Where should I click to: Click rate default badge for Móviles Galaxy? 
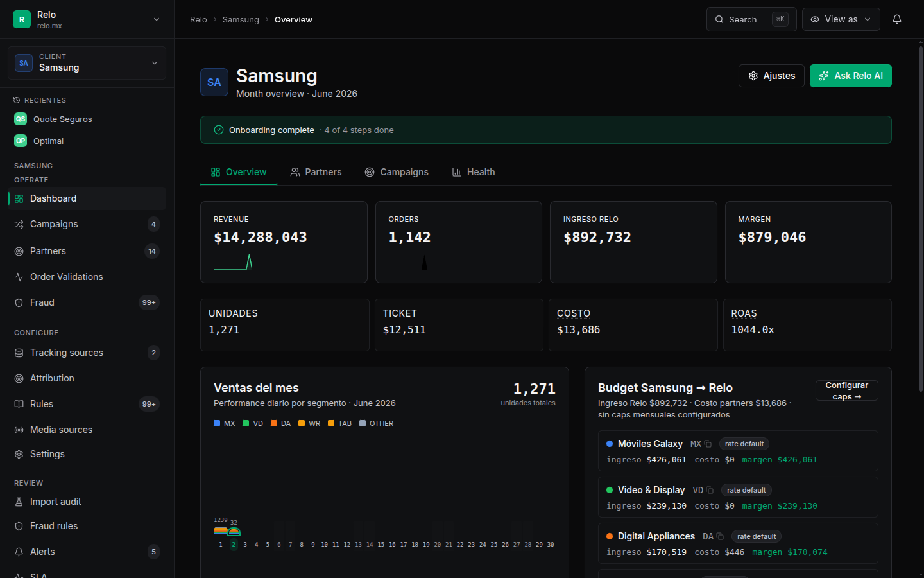pos(744,444)
